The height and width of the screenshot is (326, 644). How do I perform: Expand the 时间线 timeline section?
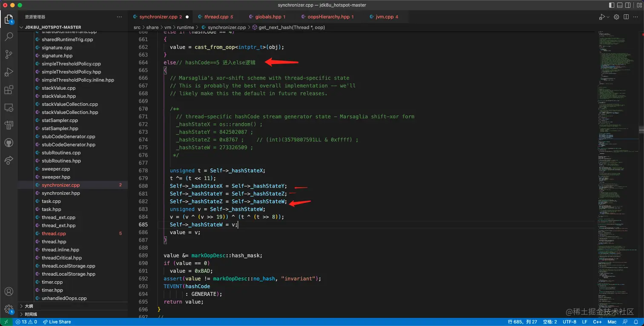point(72,314)
